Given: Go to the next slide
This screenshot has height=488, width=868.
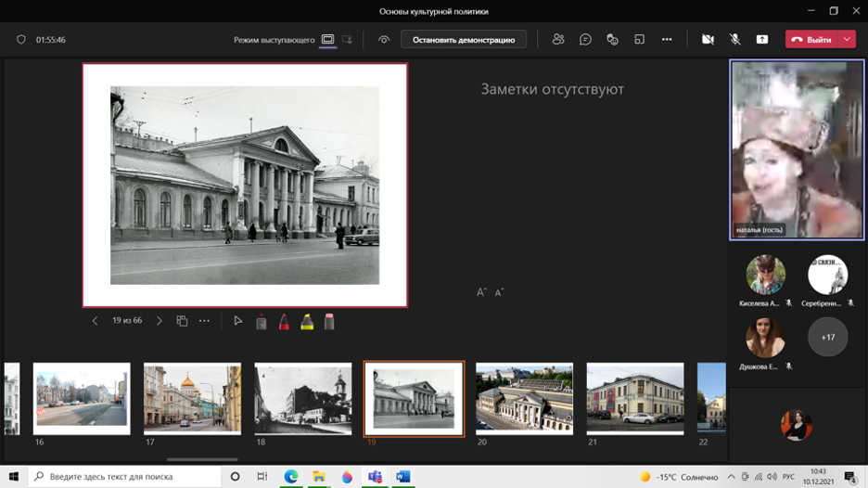Looking at the screenshot, I should click(x=160, y=321).
